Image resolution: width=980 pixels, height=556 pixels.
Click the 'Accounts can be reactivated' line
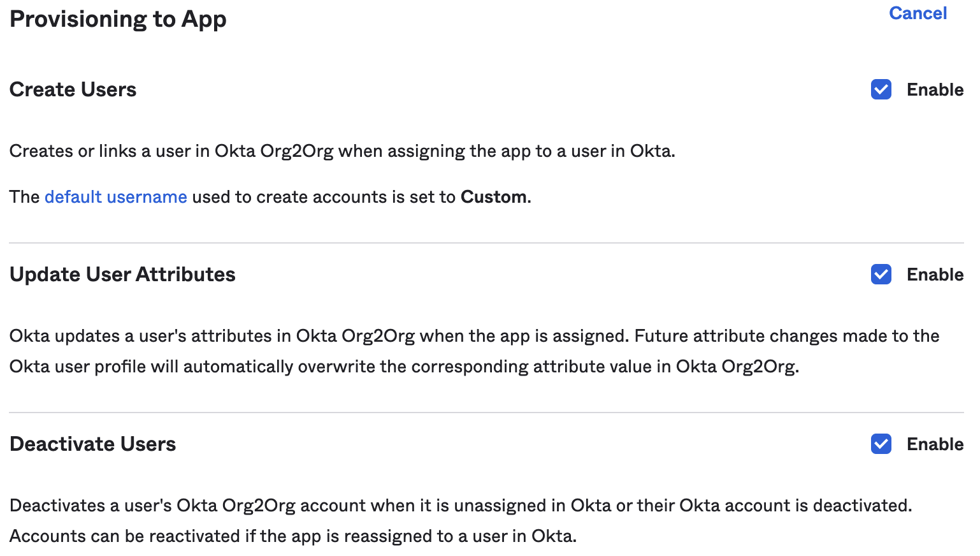(292, 536)
